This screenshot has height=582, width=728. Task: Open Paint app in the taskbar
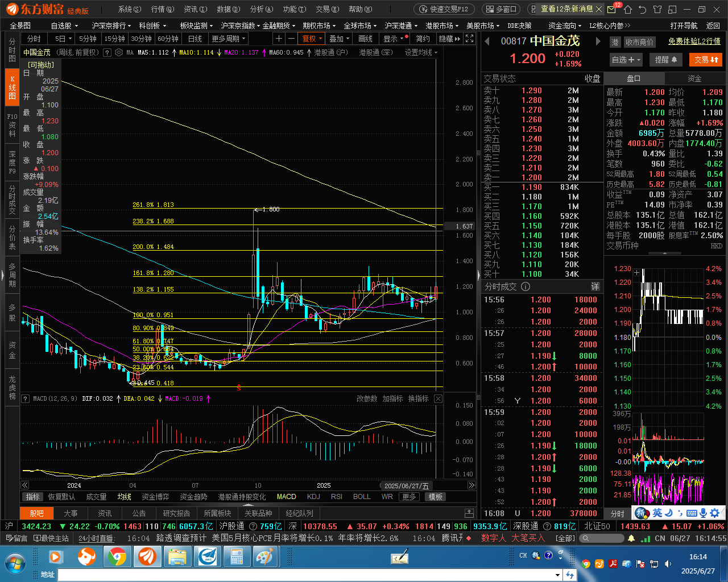point(264,557)
